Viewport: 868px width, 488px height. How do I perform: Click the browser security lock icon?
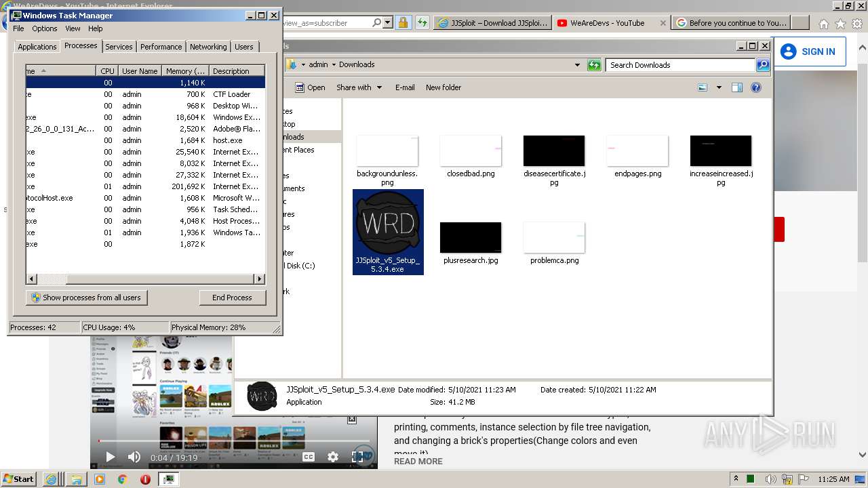[403, 23]
